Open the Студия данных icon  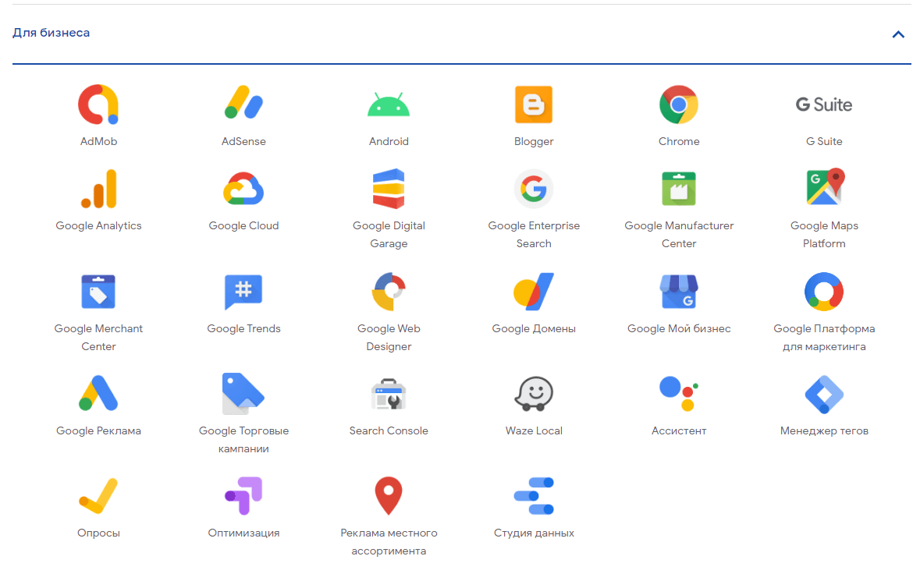click(x=533, y=496)
